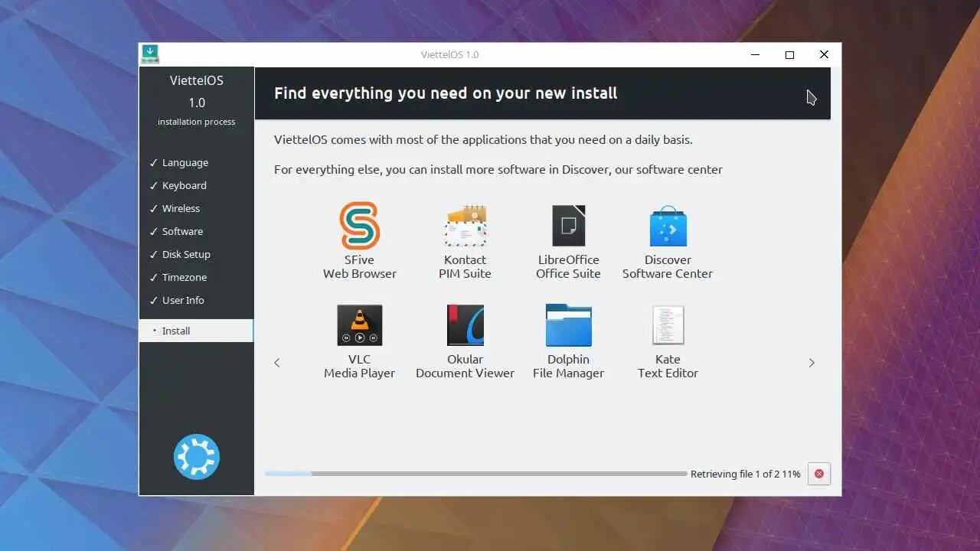Click the 'ViettelOS 1.0' window title text
The width and height of the screenshot is (980, 551).
coord(449,54)
